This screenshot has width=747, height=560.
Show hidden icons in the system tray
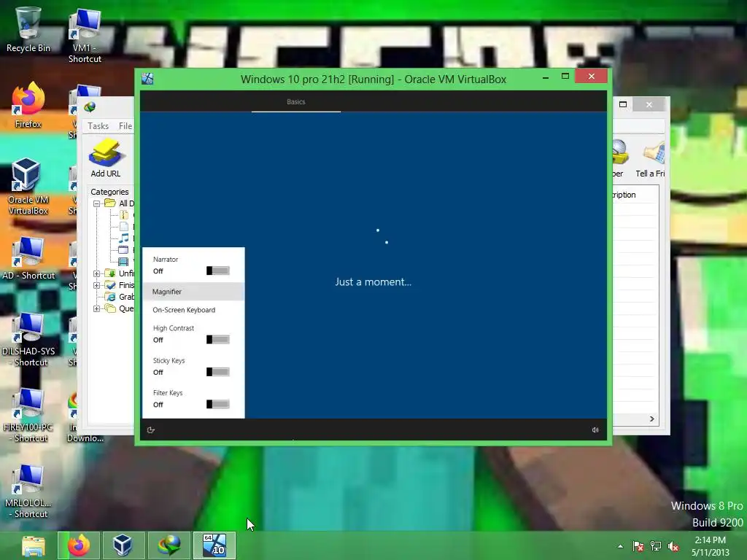pos(620,546)
